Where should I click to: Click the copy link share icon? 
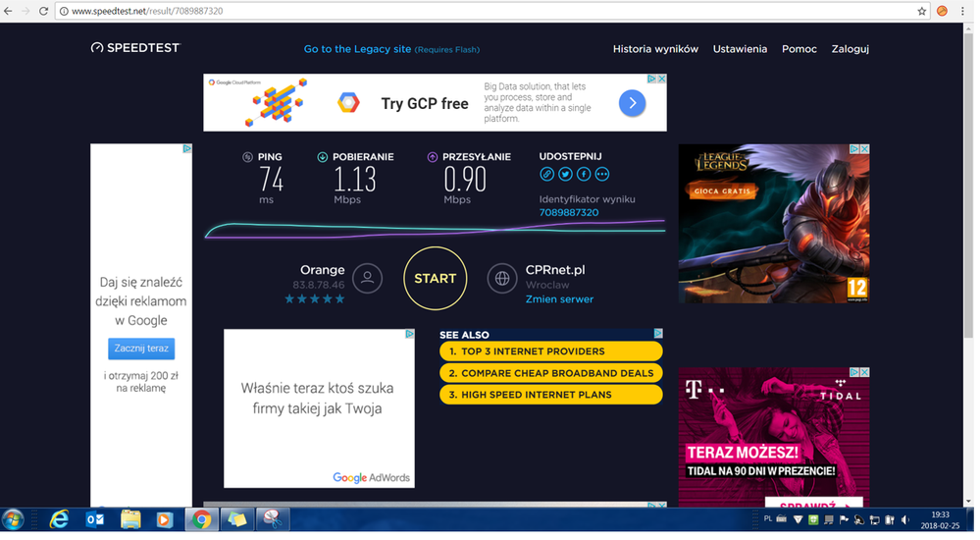pos(547,174)
